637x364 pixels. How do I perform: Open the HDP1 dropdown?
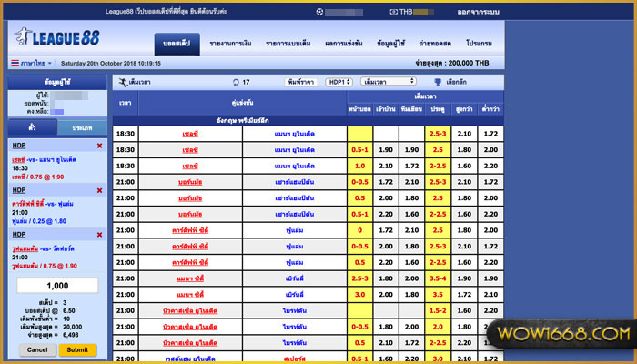tap(339, 82)
